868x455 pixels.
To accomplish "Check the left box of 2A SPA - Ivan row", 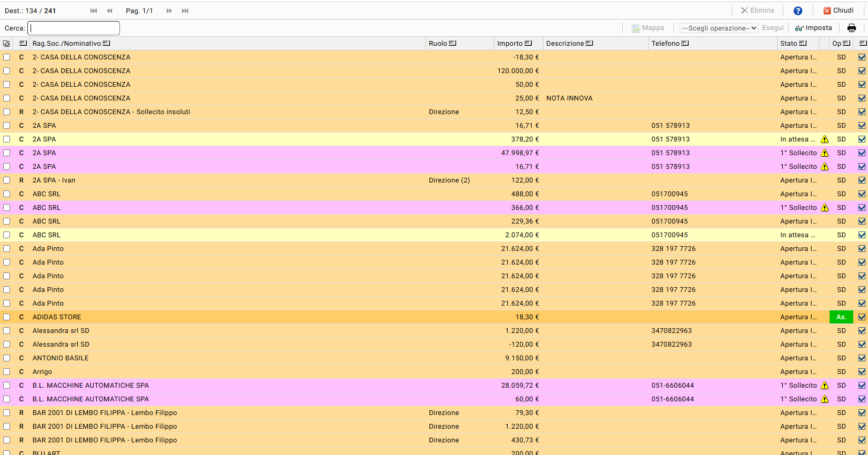I will [x=6, y=180].
